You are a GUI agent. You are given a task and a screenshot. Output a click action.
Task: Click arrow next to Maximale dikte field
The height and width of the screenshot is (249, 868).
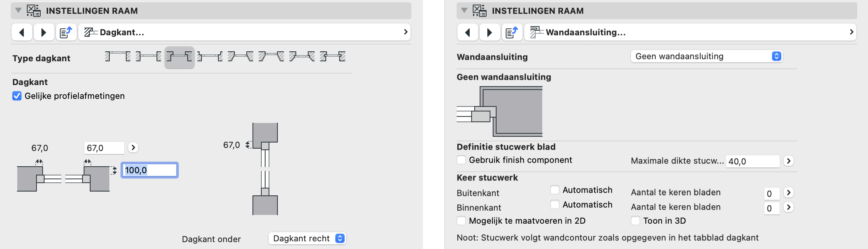click(x=789, y=161)
